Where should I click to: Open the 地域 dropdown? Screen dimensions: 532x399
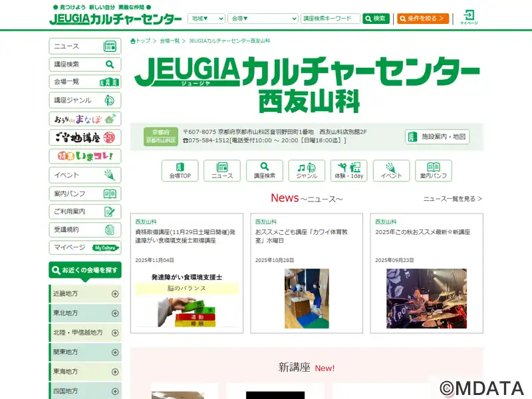(206, 19)
